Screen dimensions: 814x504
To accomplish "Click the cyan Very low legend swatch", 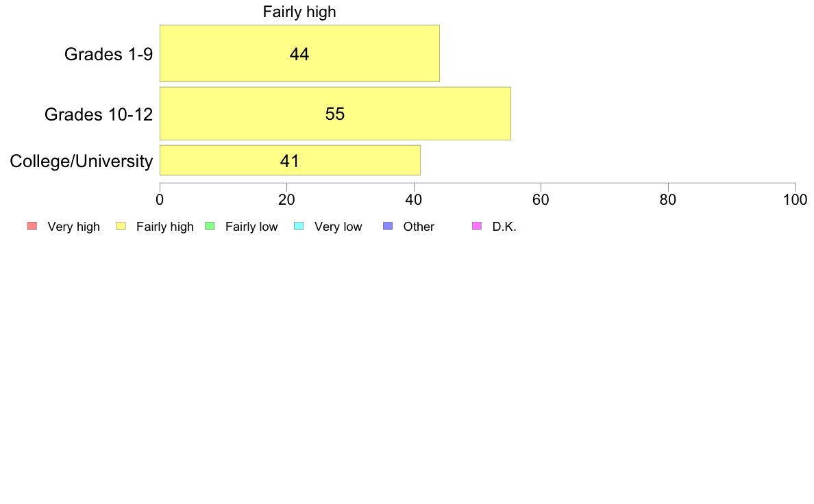I will pos(299,226).
